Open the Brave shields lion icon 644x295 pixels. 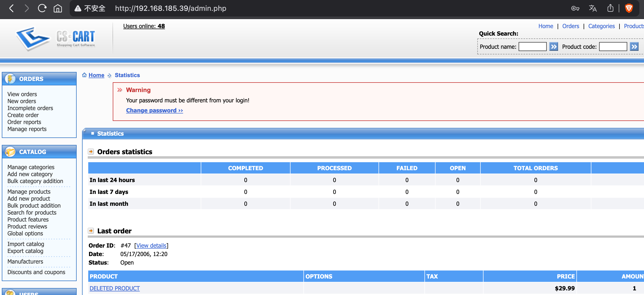click(629, 9)
